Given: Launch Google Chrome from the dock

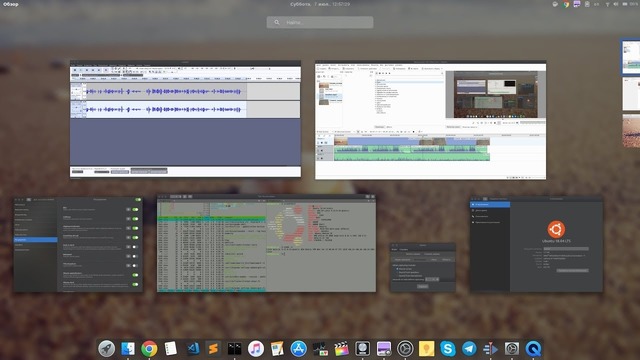Looking at the screenshot, I should pyautogui.click(x=149, y=349).
